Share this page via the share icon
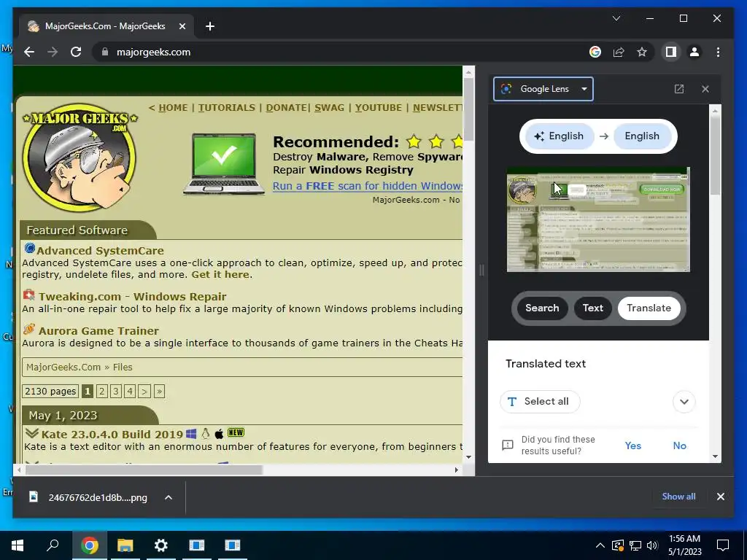The image size is (747, 560). pyautogui.click(x=619, y=52)
